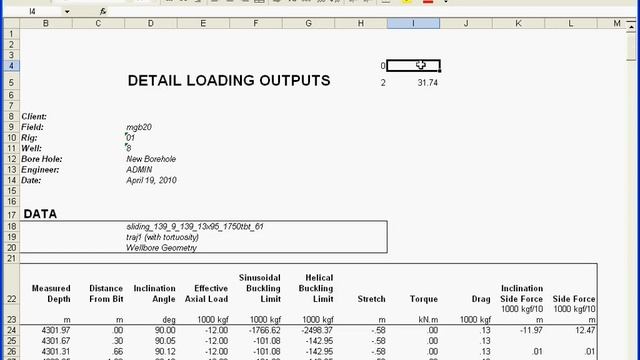The image size is (640, 360).
Task: Select the April 19, 2010 date cell
Action: click(x=151, y=180)
